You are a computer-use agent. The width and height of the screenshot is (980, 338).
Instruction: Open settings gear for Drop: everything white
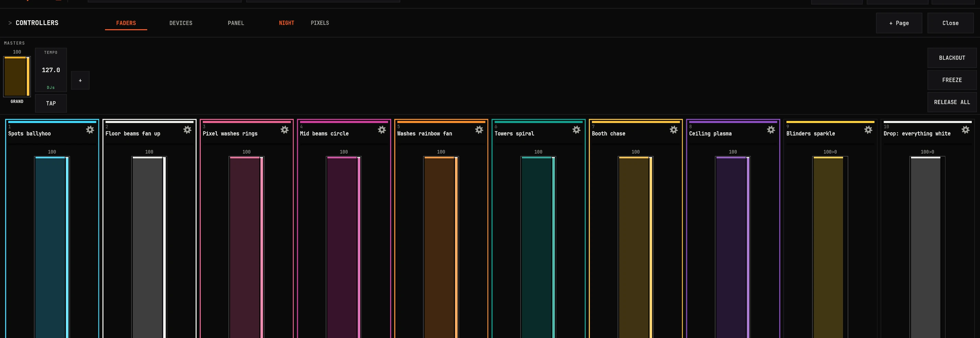click(x=966, y=130)
